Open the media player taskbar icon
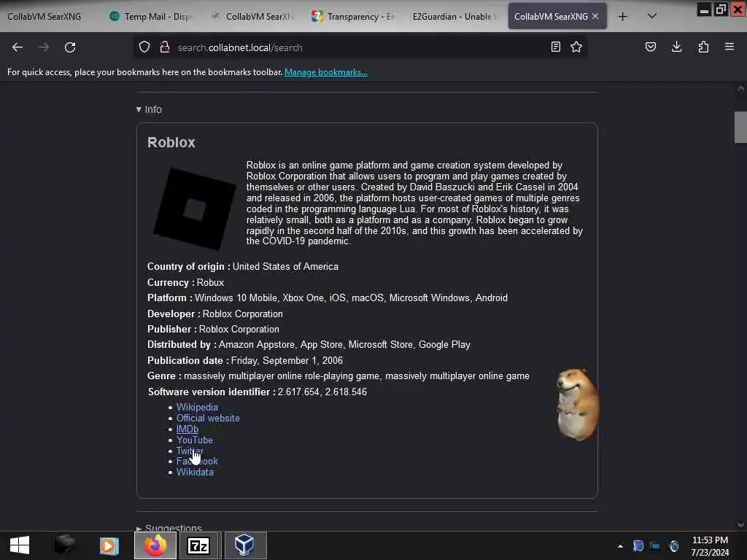Image resolution: width=747 pixels, height=560 pixels. [109, 545]
